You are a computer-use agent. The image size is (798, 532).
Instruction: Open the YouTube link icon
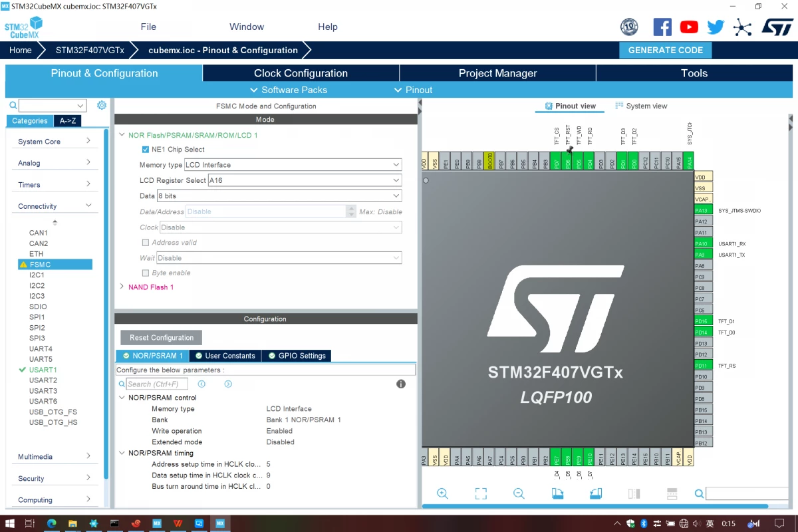690,27
